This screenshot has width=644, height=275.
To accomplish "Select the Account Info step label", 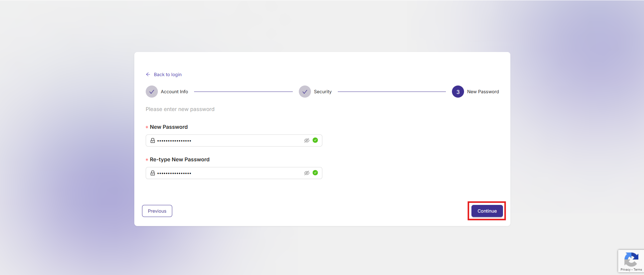I will [174, 92].
